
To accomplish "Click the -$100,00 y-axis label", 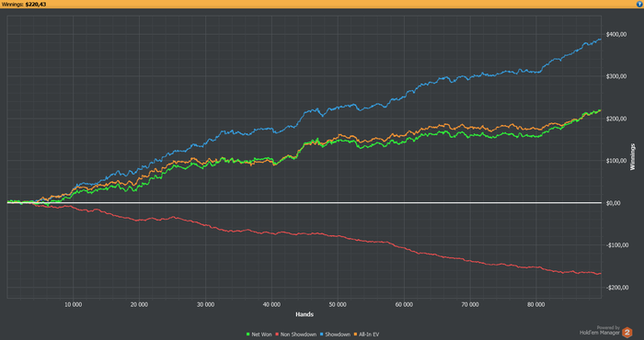I will (x=617, y=244).
